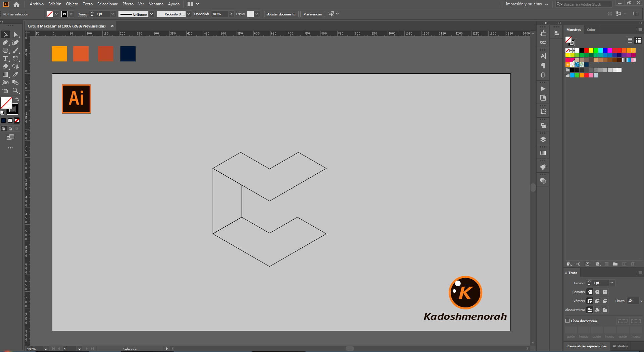Expand Opacidad slider arrow
The width and height of the screenshot is (644, 352).
(x=231, y=14)
